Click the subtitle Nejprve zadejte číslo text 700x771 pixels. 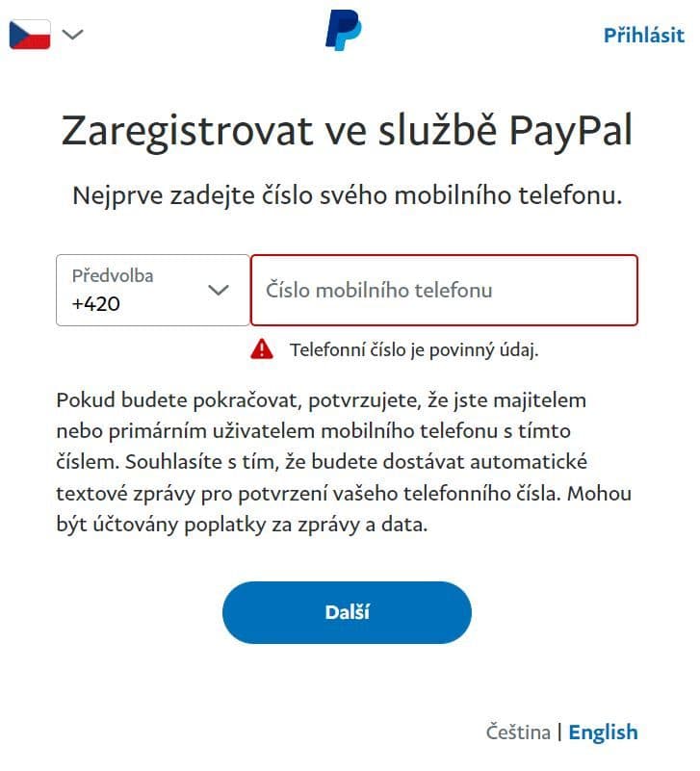(348, 195)
